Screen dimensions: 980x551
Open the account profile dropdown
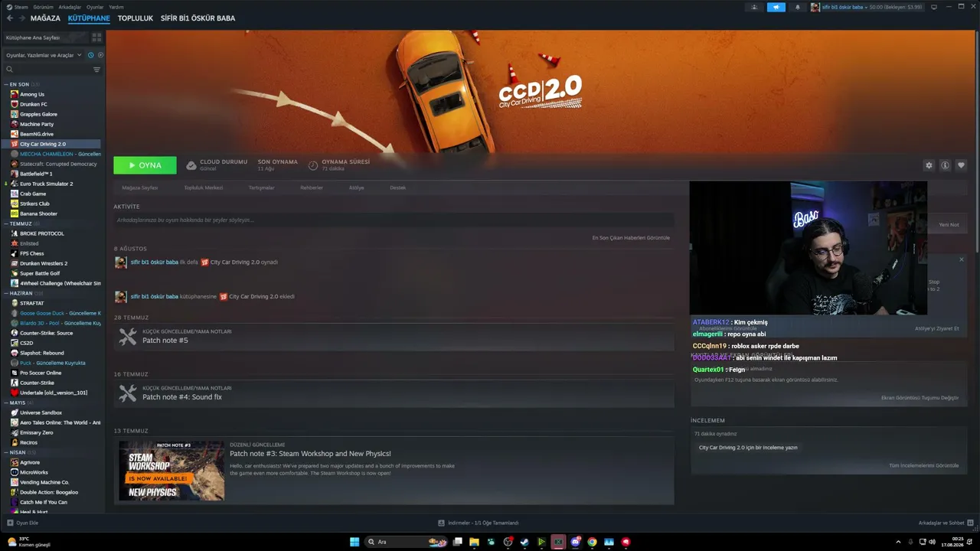tap(867, 7)
